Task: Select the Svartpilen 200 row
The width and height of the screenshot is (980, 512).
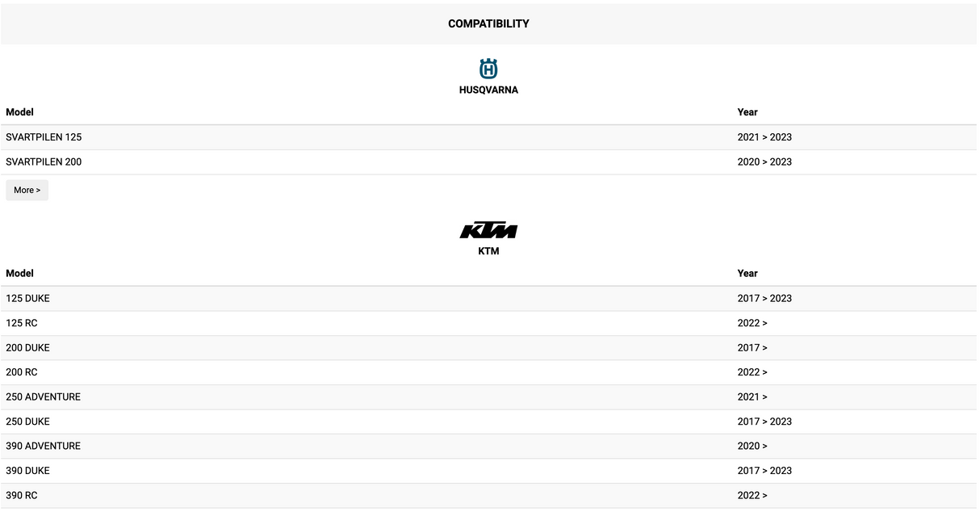Action: click(44, 162)
